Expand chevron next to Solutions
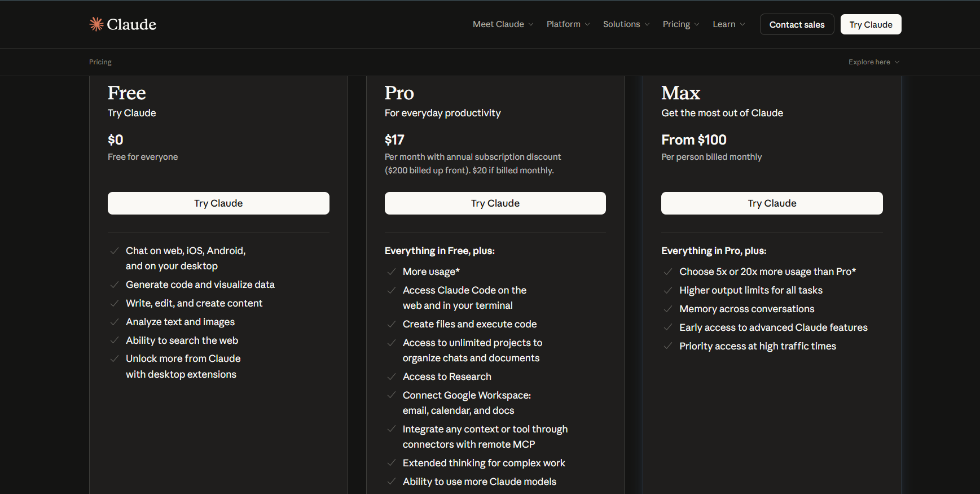Image resolution: width=980 pixels, height=494 pixels. (647, 24)
